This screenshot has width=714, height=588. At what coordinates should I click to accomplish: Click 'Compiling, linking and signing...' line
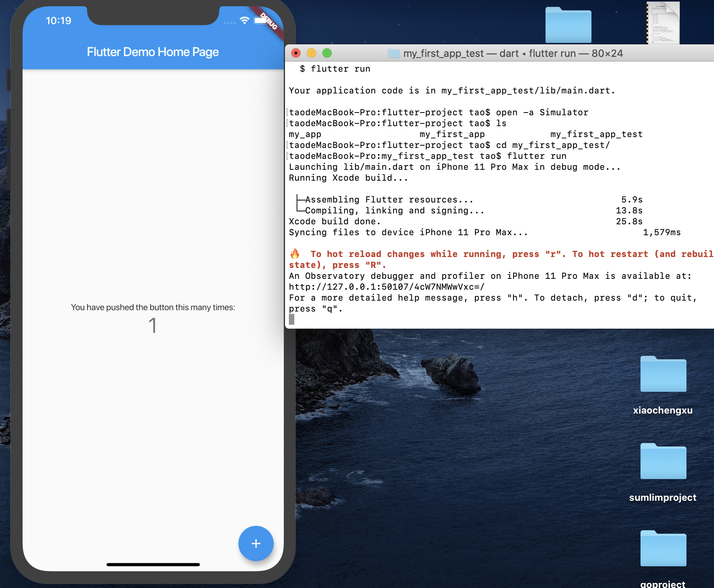point(395,211)
